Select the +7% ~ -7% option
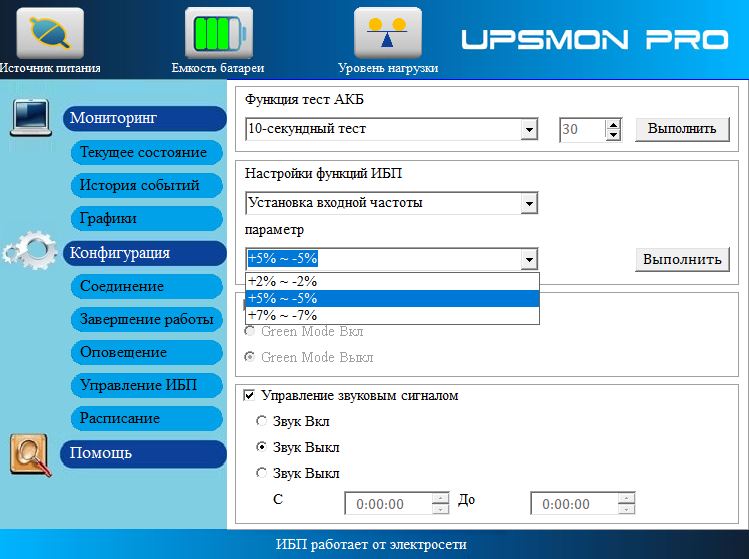749x559 pixels. click(392, 315)
